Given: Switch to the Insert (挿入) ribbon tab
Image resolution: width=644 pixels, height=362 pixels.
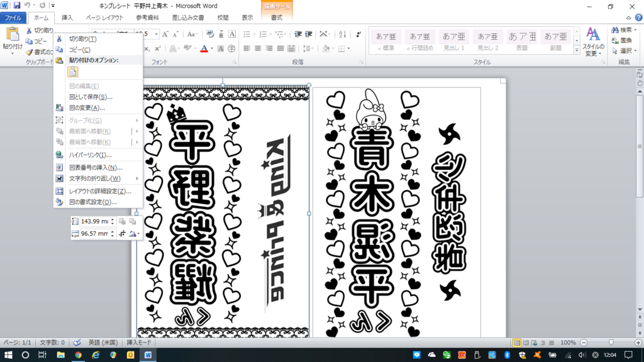Looking at the screenshot, I should pyautogui.click(x=67, y=18).
